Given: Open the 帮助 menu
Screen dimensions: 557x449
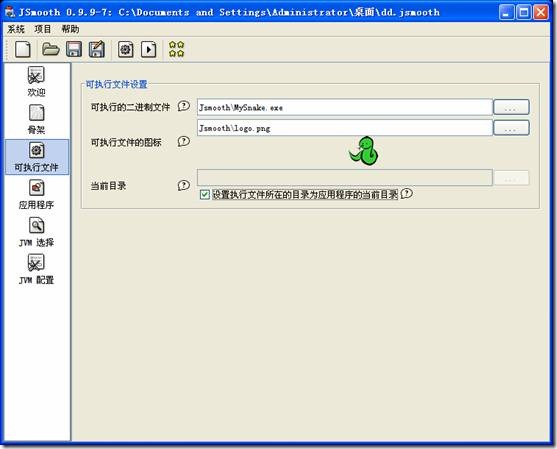Looking at the screenshot, I should (70, 29).
